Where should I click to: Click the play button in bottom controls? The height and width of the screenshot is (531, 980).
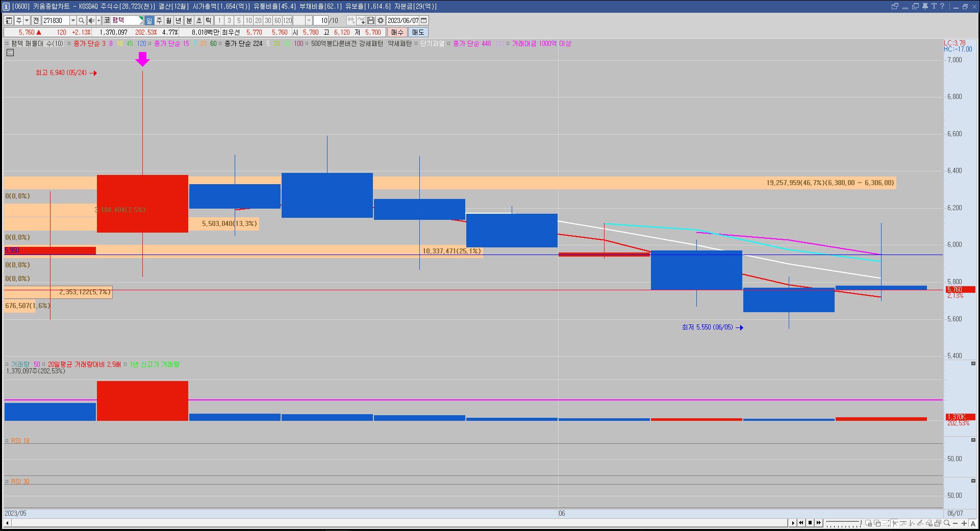(x=793, y=523)
